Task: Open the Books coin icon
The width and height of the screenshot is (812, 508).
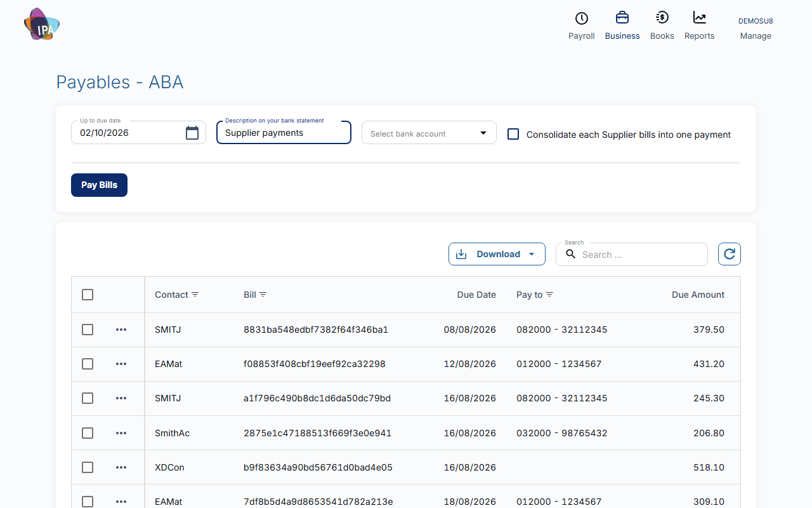Action: (x=662, y=18)
